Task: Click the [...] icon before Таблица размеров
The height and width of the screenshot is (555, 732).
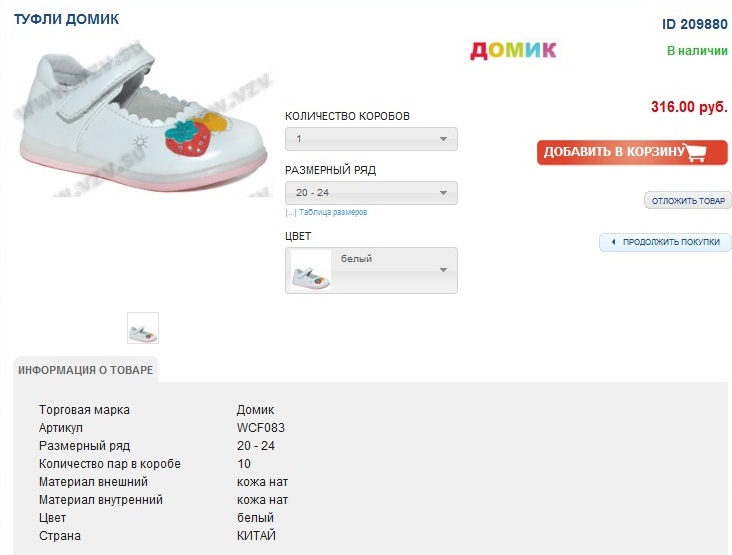Action: [x=290, y=212]
